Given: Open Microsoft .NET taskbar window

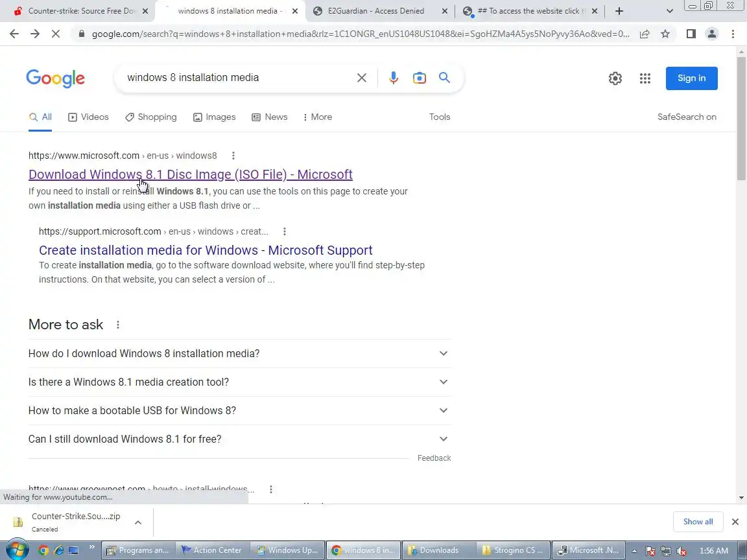Looking at the screenshot, I should pos(589,550).
